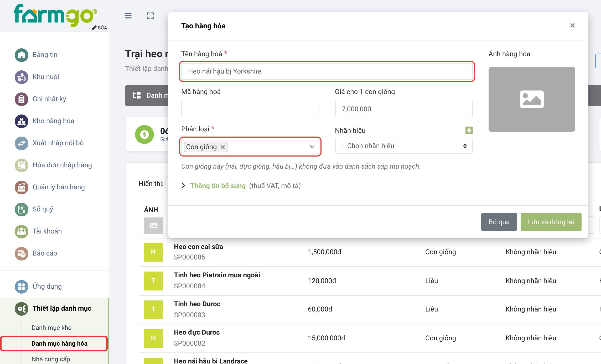Click Tinh heo Pietrain mua ngoài name
Viewport: 601px width, 364px height.
click(x=217, y=275)
